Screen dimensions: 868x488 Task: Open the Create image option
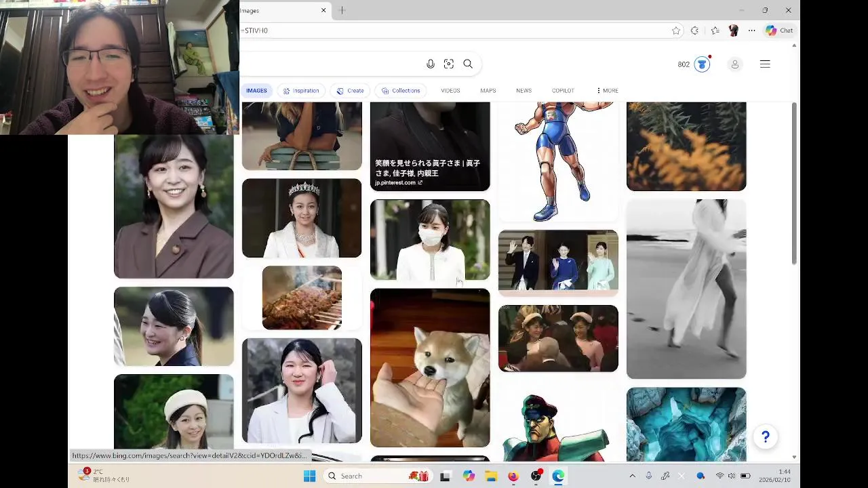click(351, 91)
